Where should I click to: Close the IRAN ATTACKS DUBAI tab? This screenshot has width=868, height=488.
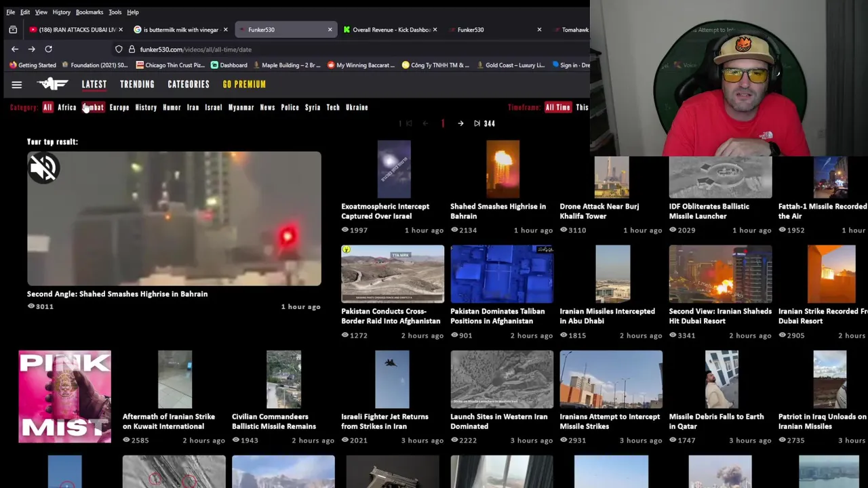point(121,30)
